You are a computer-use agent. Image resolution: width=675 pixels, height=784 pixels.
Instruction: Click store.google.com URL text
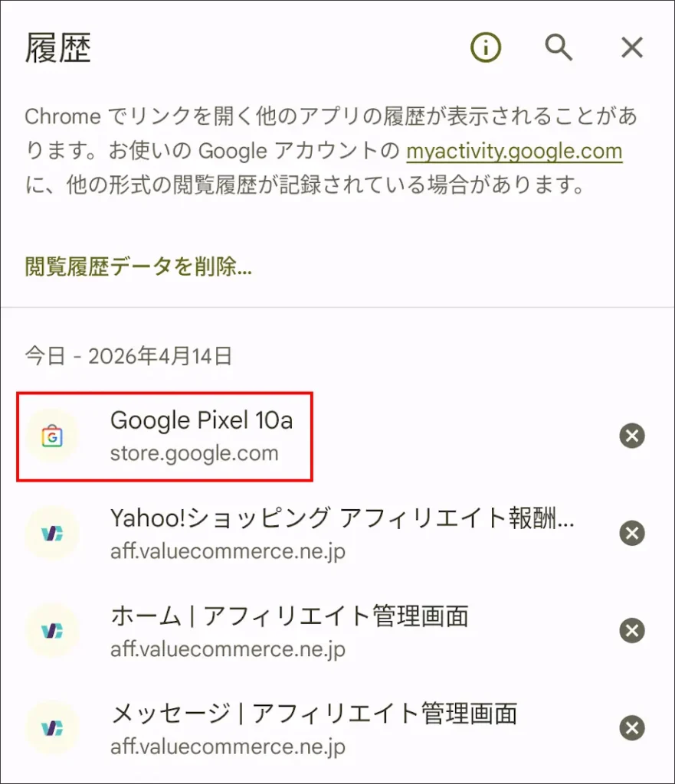[x=194, y=453]
